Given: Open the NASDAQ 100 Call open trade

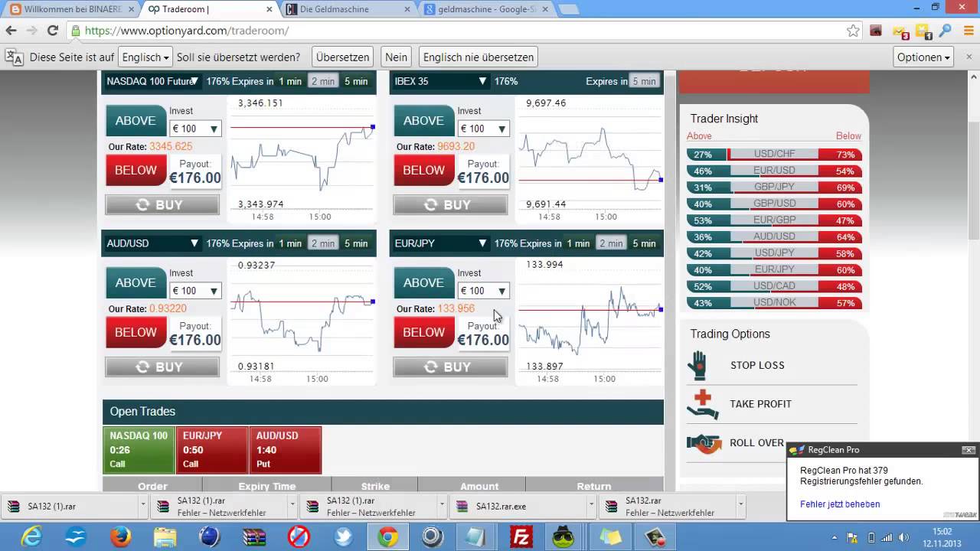Looking at the screenshot, I should pyautogui.click(x=139, y=450).
